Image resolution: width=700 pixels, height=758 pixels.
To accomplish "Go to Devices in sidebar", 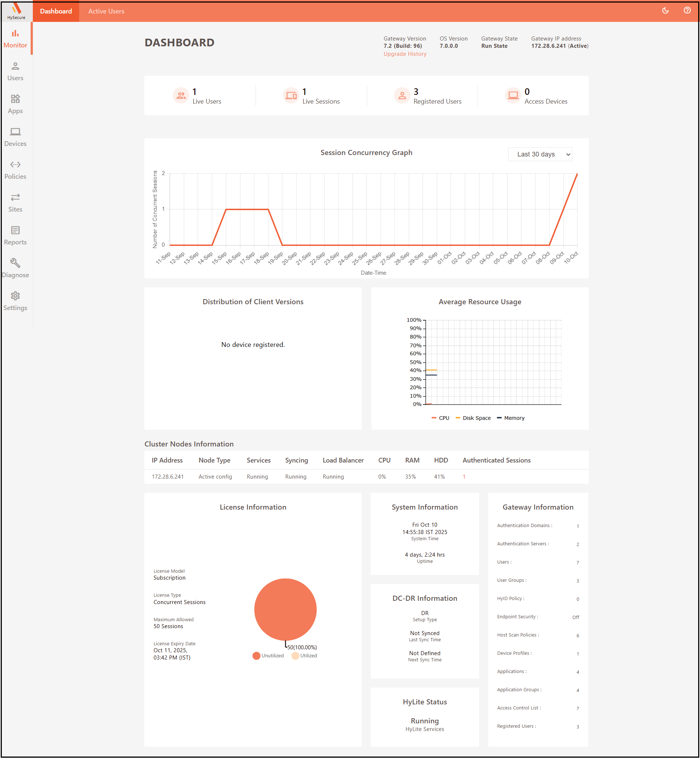I will [15, 137].
